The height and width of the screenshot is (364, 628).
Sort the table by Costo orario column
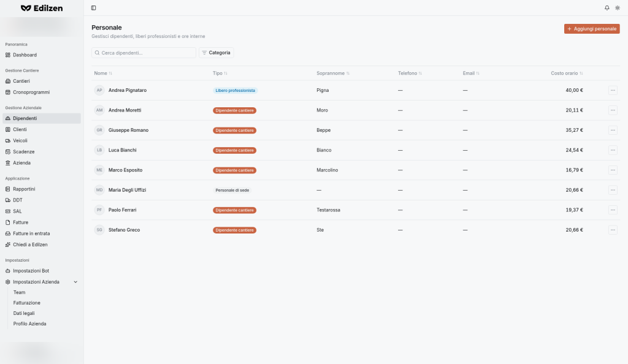coord(567,73)
